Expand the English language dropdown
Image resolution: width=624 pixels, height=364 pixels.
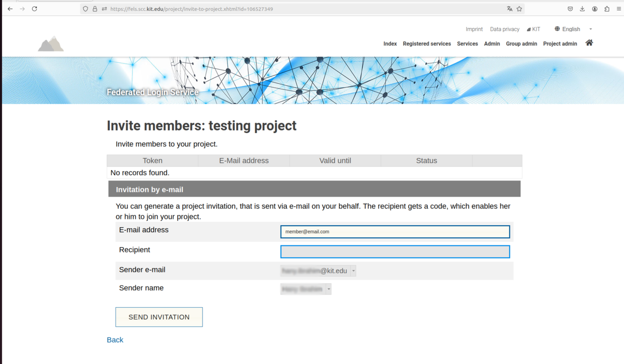point(574,29)
